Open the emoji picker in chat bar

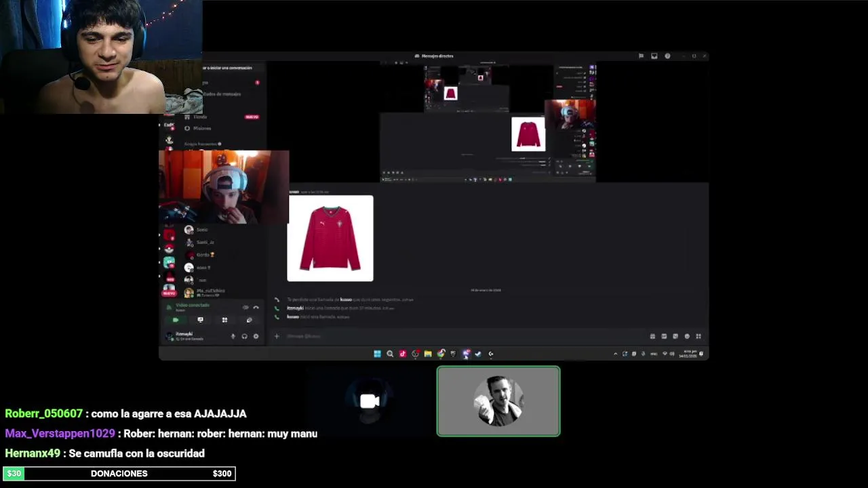687,336
